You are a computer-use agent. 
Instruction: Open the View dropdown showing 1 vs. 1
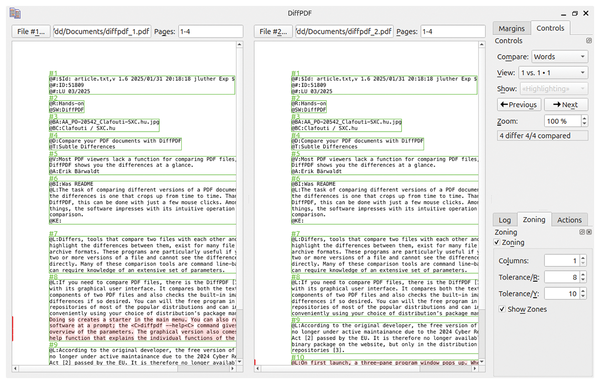point(553,73)
